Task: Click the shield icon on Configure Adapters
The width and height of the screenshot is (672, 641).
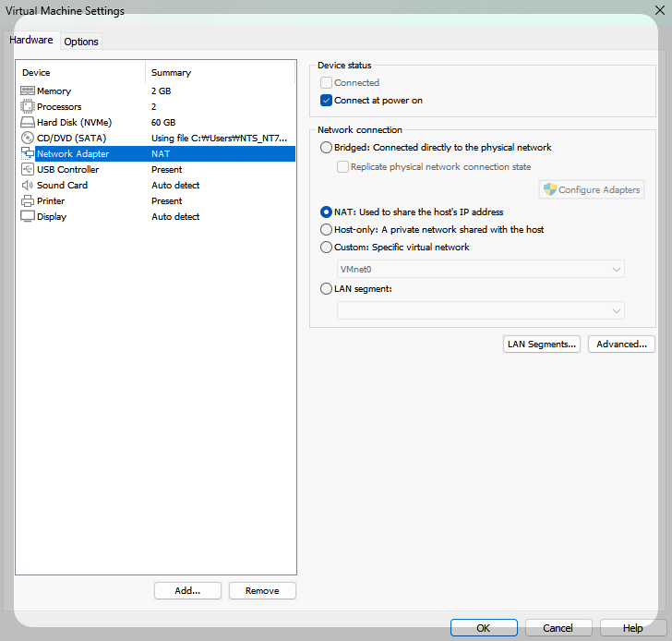Action: coord(549,189)
